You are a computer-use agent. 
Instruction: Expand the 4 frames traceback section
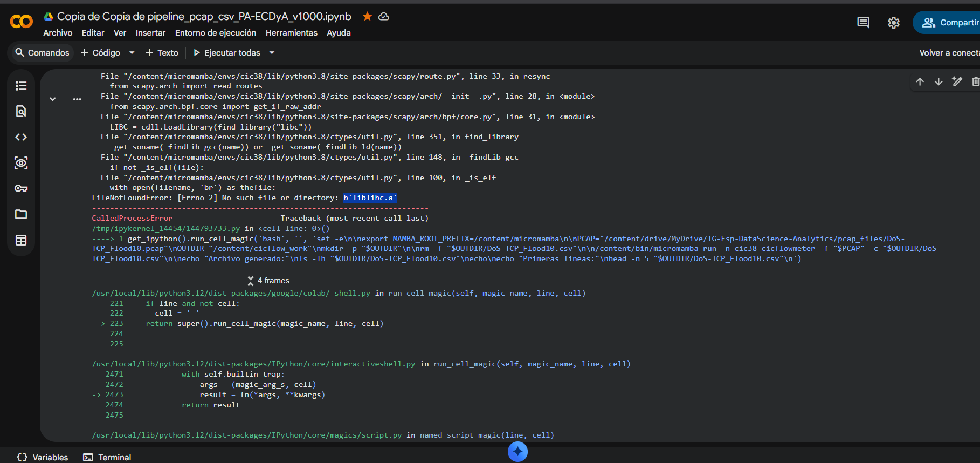click(268, 281)
